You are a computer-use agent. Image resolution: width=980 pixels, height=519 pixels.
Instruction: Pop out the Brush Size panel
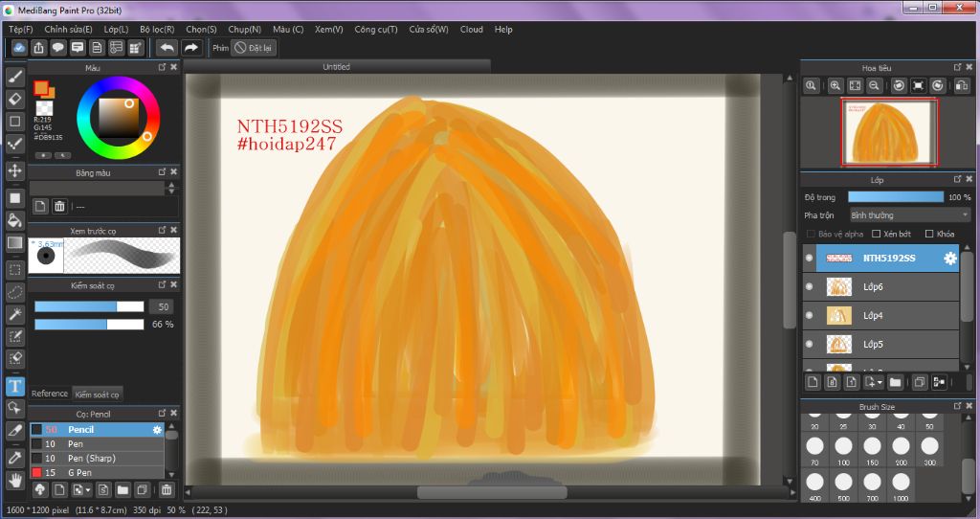957,406
